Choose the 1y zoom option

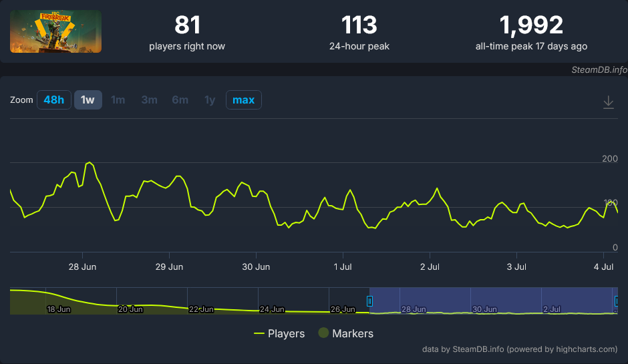(x=210, y=100)
